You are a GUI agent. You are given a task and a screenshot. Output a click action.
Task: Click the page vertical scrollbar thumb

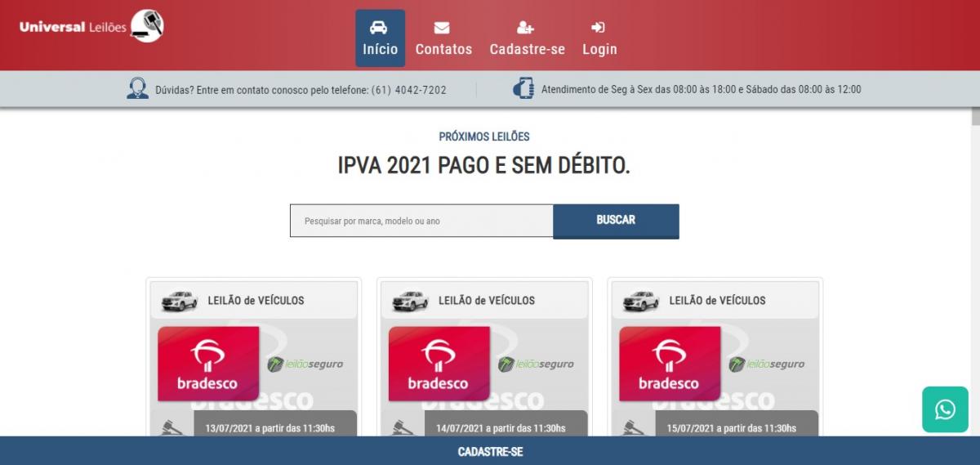tap(975, 116)
